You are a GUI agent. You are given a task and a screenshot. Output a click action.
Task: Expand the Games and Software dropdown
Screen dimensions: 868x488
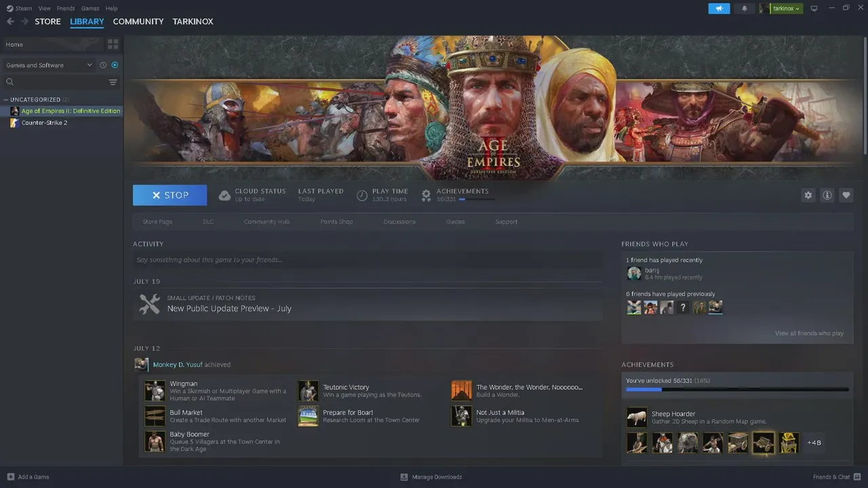point(49,65)
